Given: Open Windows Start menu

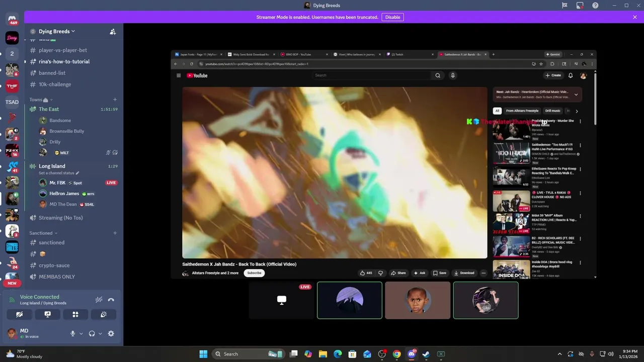Looking at the screenshot, I should (x=203, y=354).
